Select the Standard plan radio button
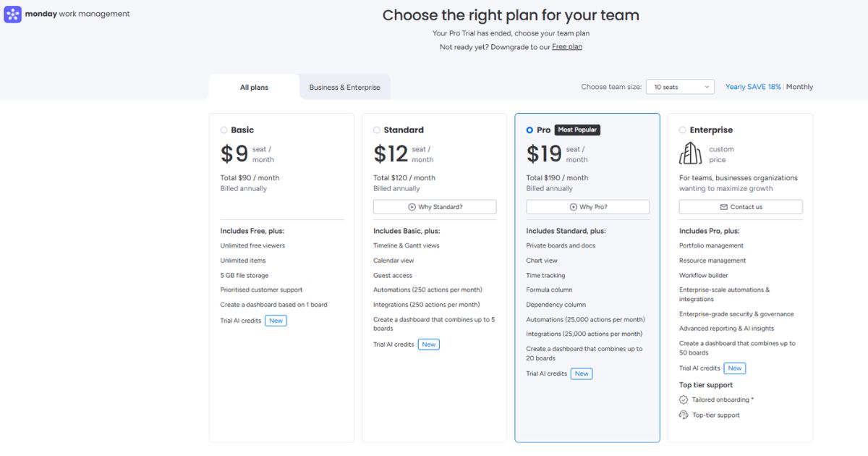This screenshot has width=868, height=456. (x=377, y=130)
